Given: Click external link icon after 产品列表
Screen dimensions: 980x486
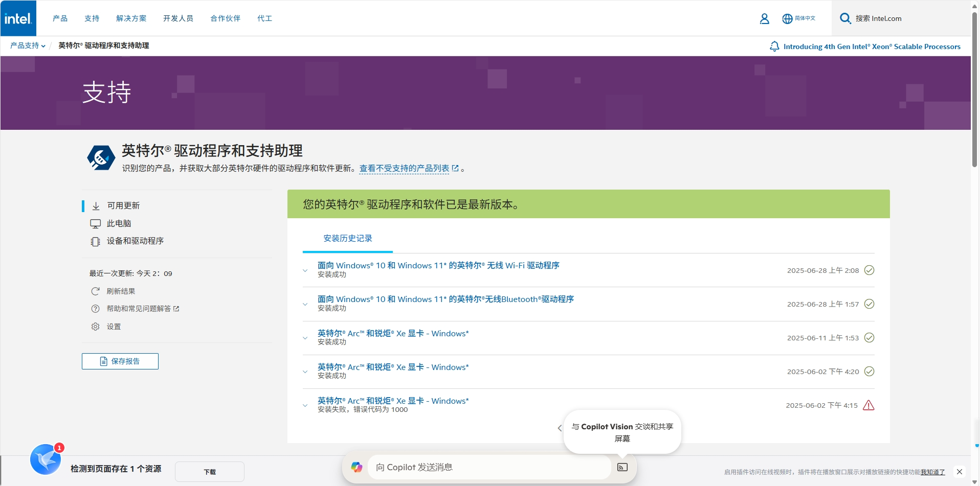Looking at the screenshot, I should pyautogui.click(x=455, y=168).
